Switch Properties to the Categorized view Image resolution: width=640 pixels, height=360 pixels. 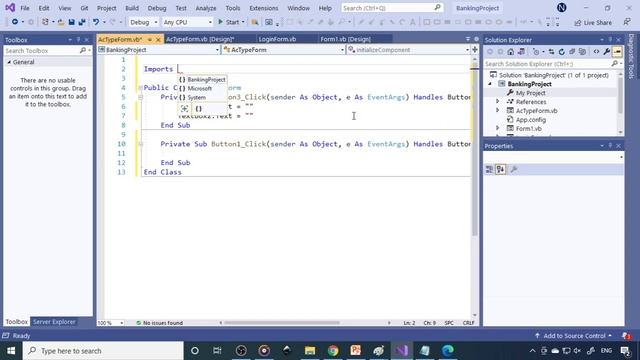tap(489, 169)
